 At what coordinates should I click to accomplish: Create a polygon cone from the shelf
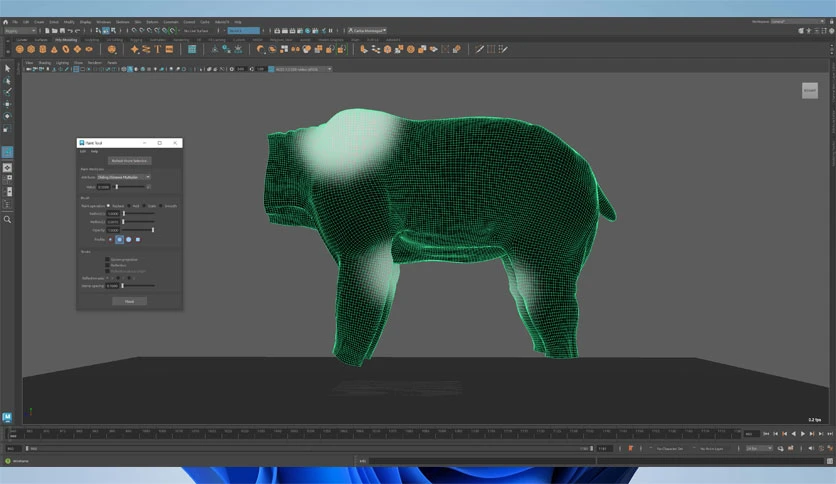pyautogui.click(x=54, y=49)
